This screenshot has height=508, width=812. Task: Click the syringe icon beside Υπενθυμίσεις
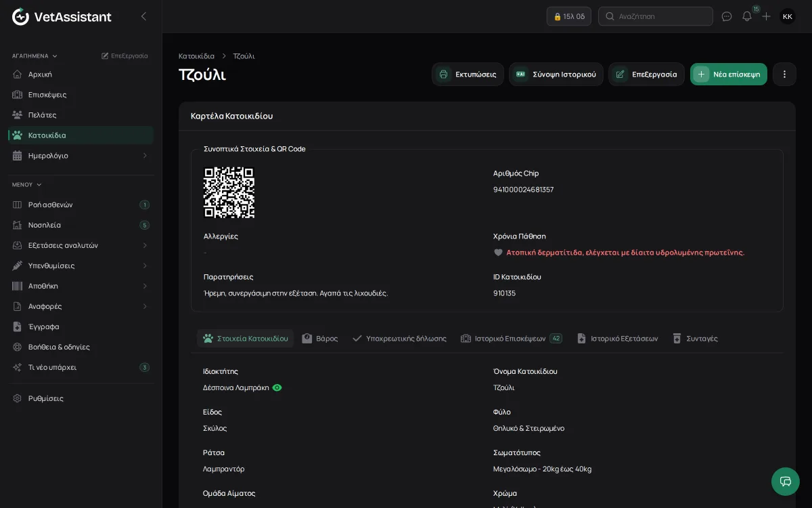[18, 266]
